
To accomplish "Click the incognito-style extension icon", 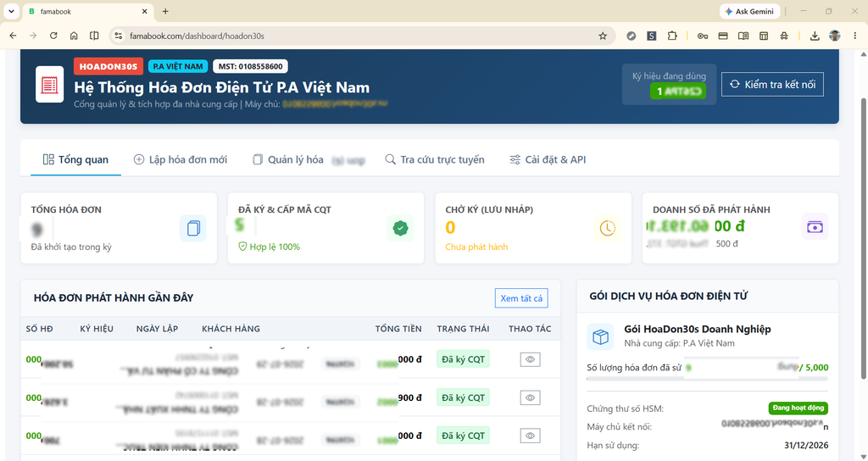I will 784,36.
